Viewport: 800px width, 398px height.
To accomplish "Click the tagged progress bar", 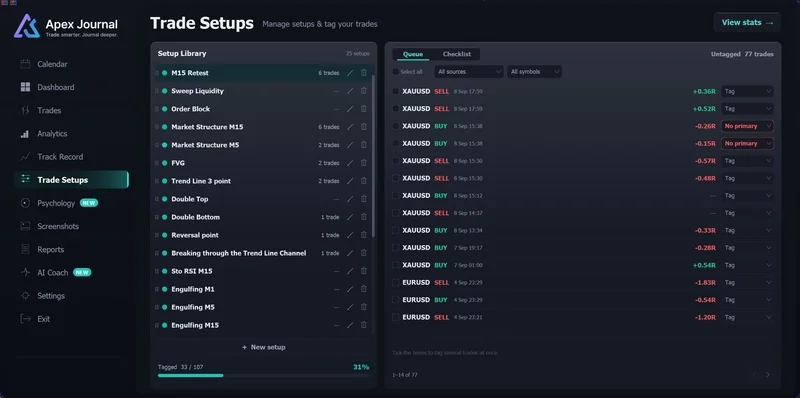I will [x=263, y=376].
